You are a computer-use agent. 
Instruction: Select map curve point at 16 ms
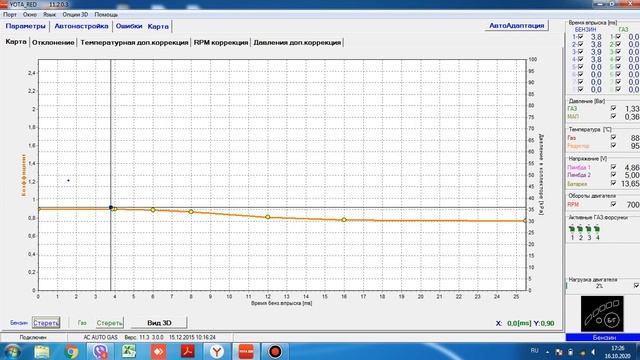pos(344,220)
